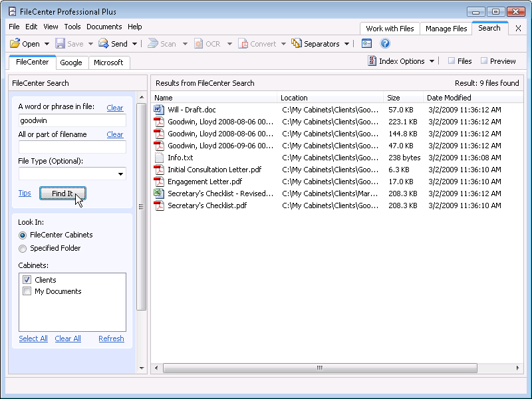This screenshot has width=532, height=399.
Task: Click the Refresh cabinets link
Action: pyautogui.click(x=111, y=338)
